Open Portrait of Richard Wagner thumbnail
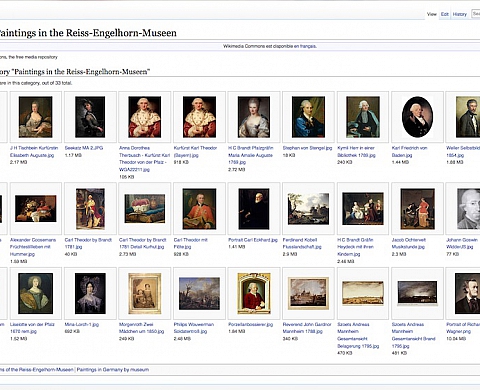 (x=467, y=293)
